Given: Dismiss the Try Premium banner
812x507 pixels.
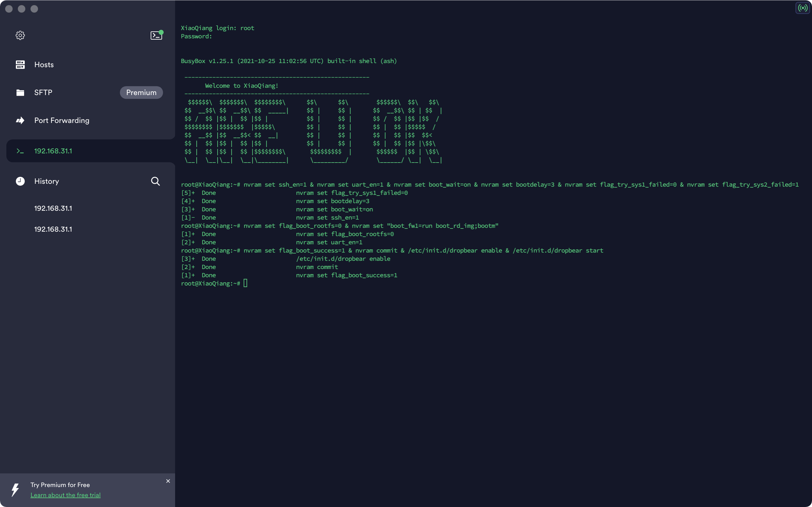Looking at the screenshot, I should (168, 481).
